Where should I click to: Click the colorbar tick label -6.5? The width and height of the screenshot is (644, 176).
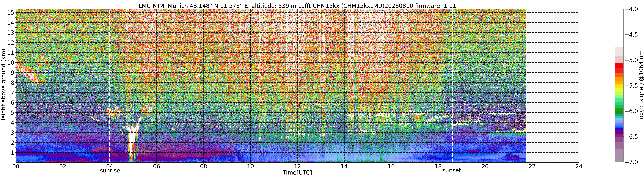pos(631,137)
